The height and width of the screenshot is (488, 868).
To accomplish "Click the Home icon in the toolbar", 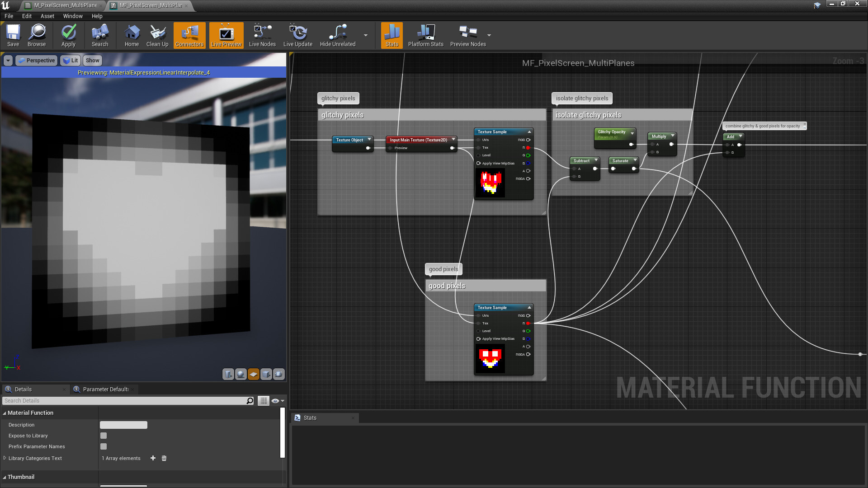I will pos(132,35).
